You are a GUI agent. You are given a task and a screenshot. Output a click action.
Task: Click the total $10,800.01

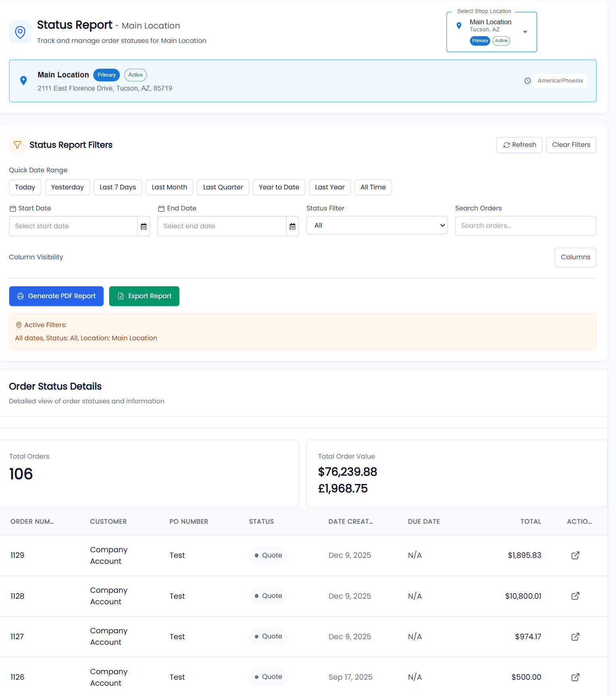point(523,596)
